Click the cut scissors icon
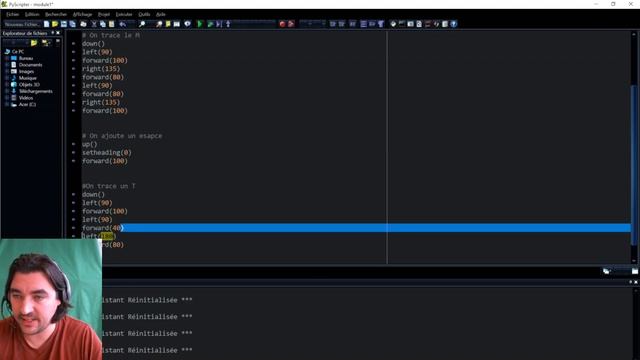640x360 pixels. 94,24
